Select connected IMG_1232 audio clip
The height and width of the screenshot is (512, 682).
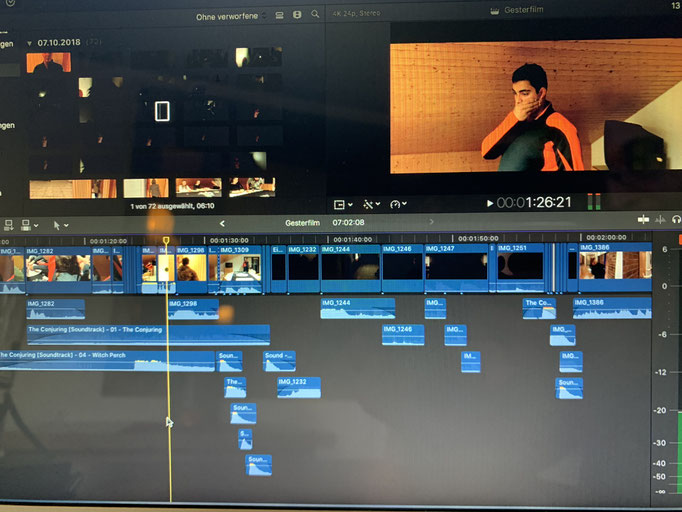pyautogui.click(x=299, y=387)
